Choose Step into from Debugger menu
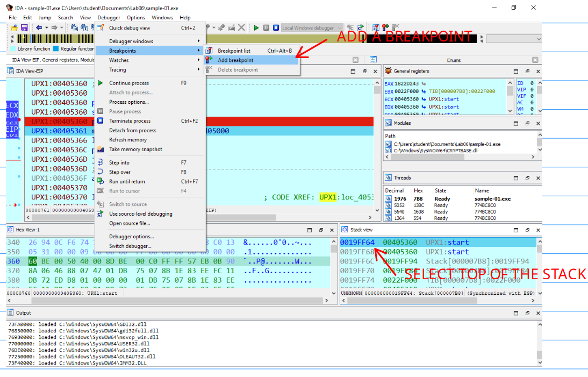This screenshot has height=377, width=588. click(150, 162)
